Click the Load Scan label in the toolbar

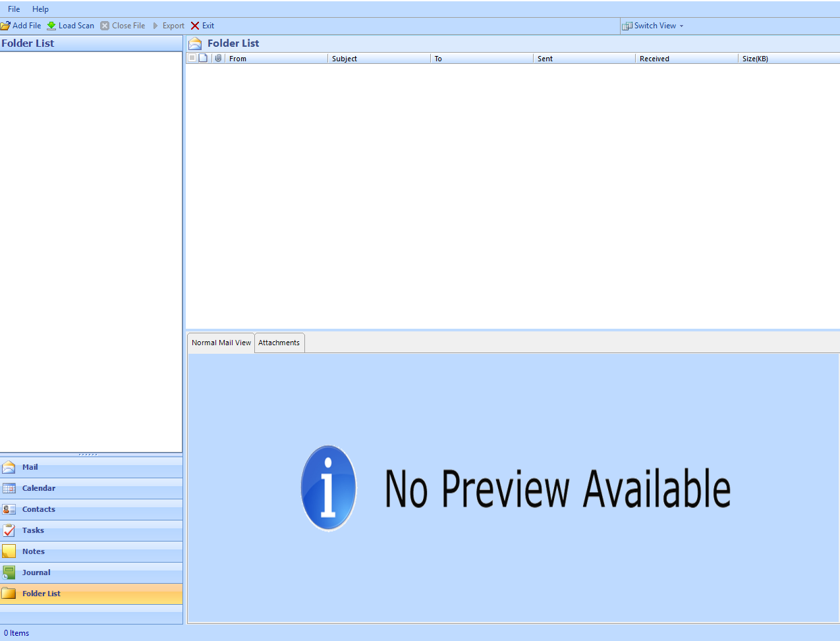point(76,26)
